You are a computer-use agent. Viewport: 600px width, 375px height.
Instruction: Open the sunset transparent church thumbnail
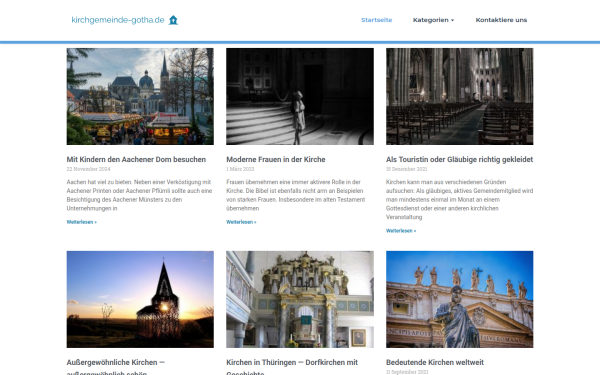[140, 299]
